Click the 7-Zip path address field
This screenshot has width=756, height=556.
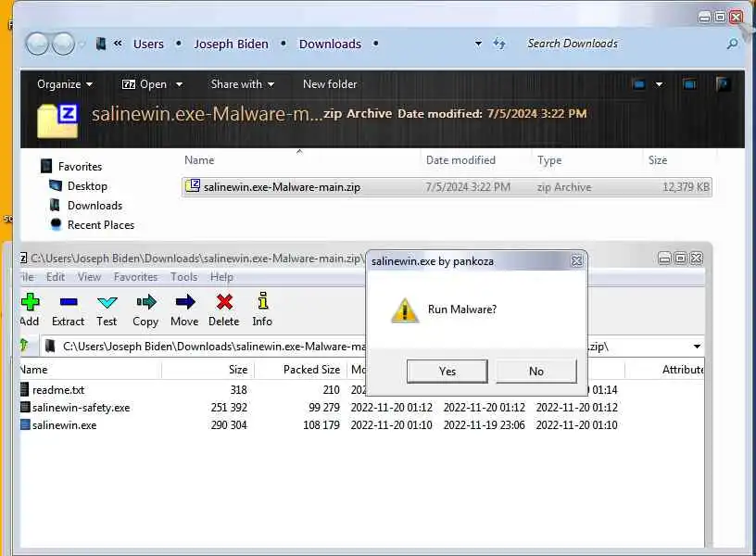tap(369, 347)
